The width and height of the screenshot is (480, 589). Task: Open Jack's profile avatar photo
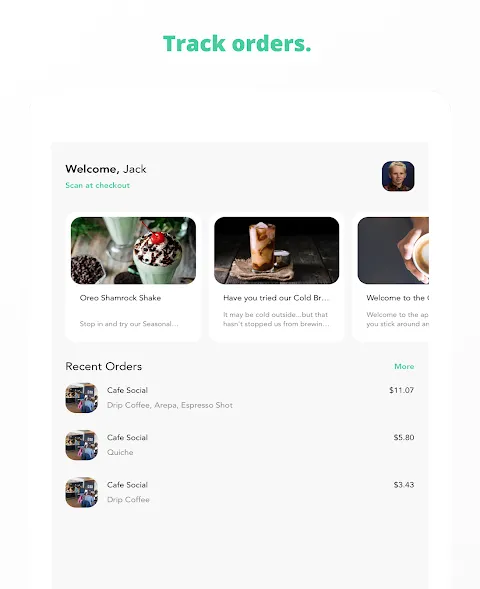coord(398,176)
